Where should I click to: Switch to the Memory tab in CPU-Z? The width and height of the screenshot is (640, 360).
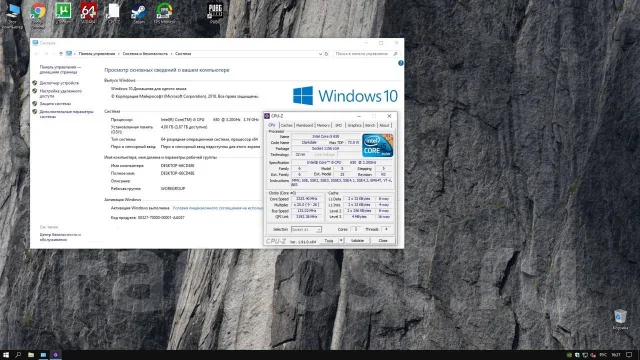click(323, 125)
